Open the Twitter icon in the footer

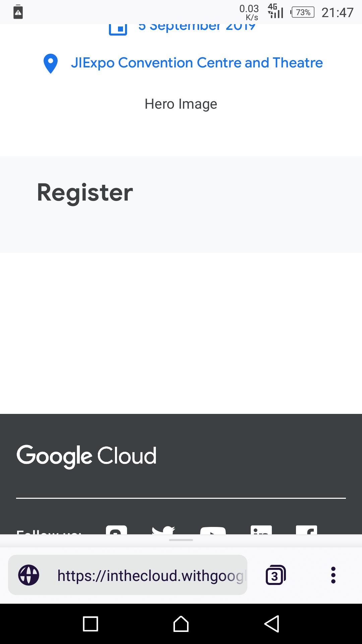[164, 531]
